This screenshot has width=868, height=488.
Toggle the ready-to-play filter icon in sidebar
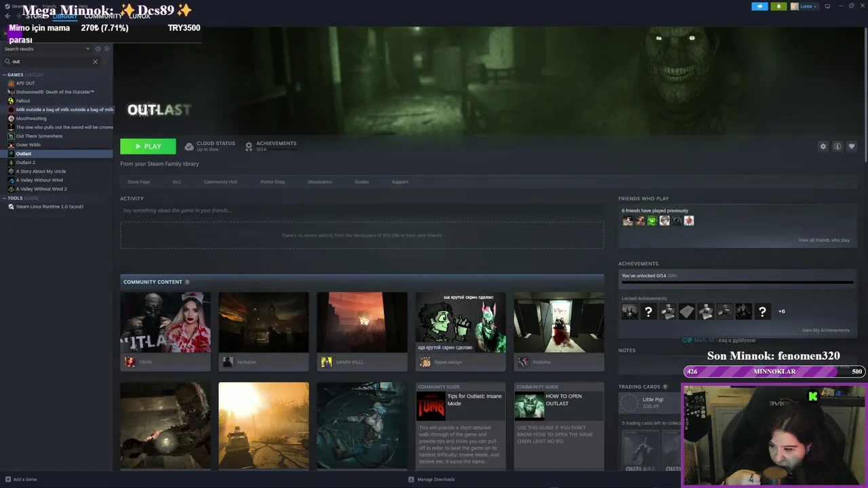pos(106,49)
